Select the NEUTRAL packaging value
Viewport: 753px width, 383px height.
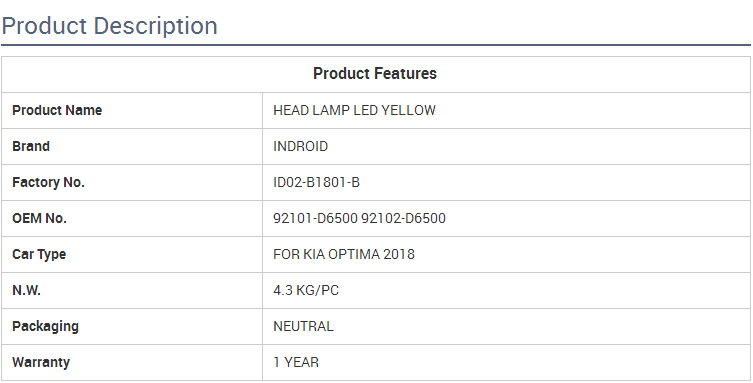point(303,326)
